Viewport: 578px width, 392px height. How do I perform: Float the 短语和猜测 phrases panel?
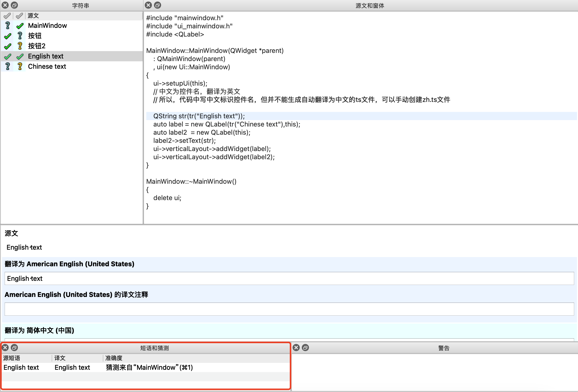pyautogui.click(x=15, y=348)
